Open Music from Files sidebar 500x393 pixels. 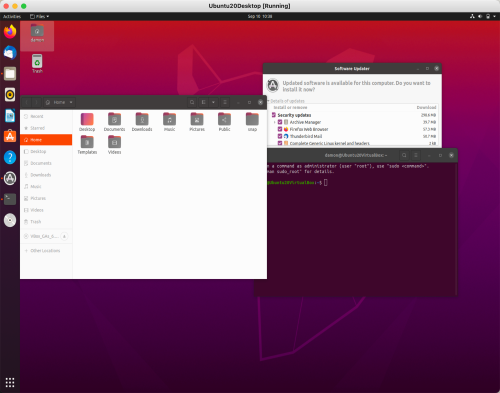[46, 187]
